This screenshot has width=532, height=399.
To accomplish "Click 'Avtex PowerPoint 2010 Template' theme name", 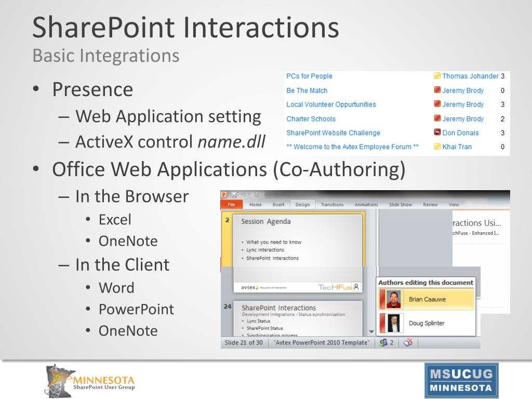I will [321, 343].
